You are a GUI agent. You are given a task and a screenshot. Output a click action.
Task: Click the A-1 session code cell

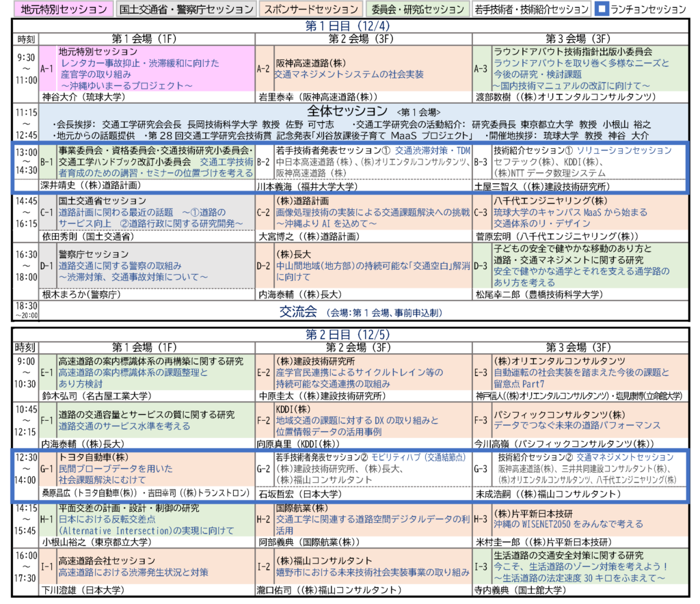(x=47, y=69)
